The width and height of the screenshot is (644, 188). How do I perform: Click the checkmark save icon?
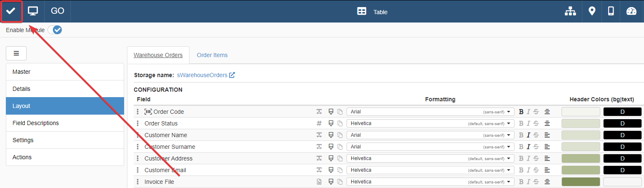11,11
